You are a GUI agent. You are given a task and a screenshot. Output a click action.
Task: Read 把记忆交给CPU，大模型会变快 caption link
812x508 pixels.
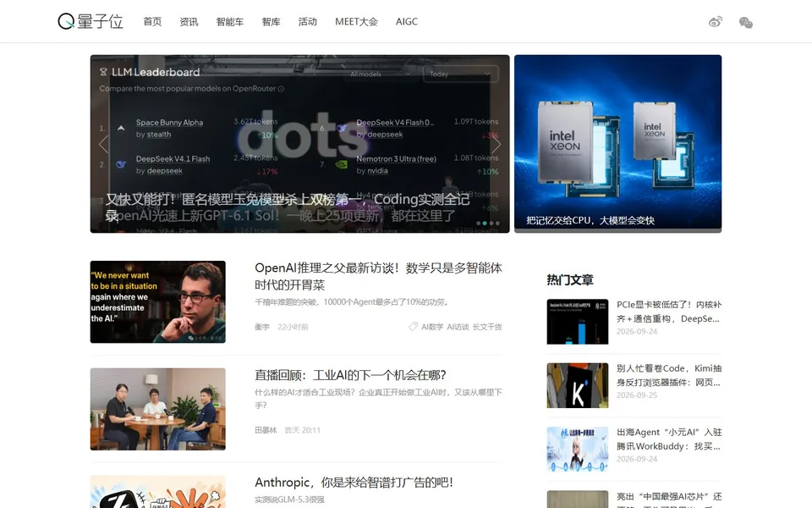click(x=590, y=220)
